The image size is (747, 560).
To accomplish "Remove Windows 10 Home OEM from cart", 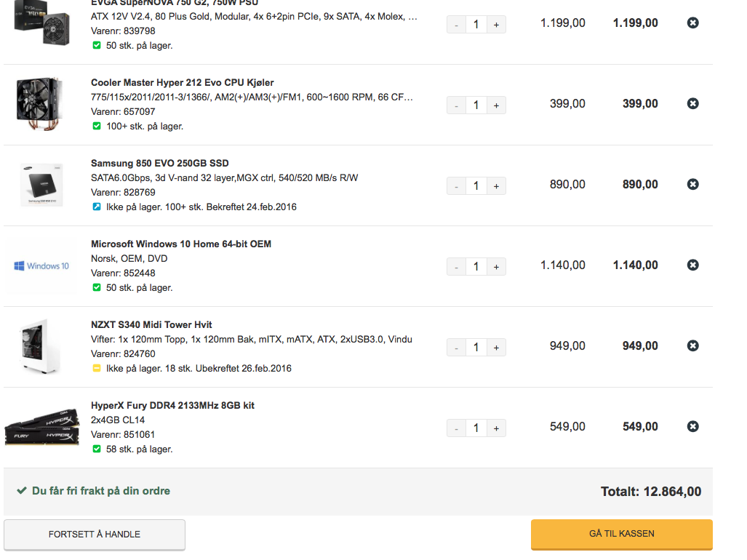I will pyautogui.click(x=693, y=265).
